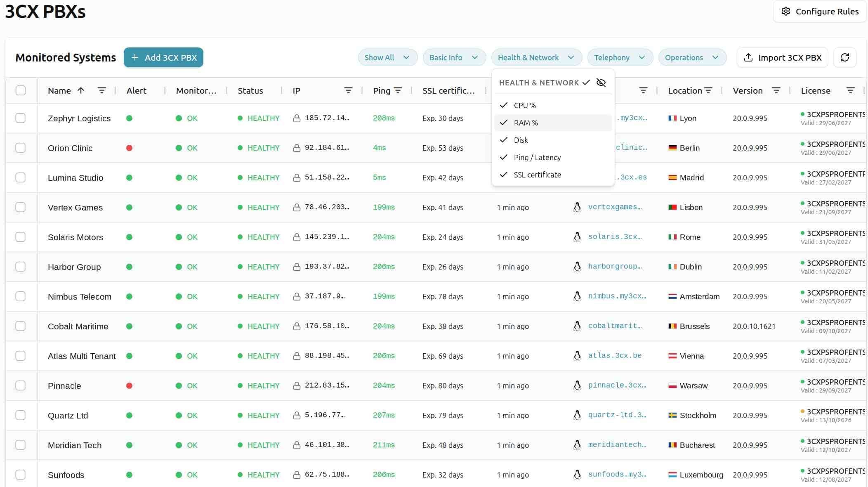Viewport: 868px width, 487px height.
Task: Click the SSL certificate column header
Action: (x=448, y=90)
